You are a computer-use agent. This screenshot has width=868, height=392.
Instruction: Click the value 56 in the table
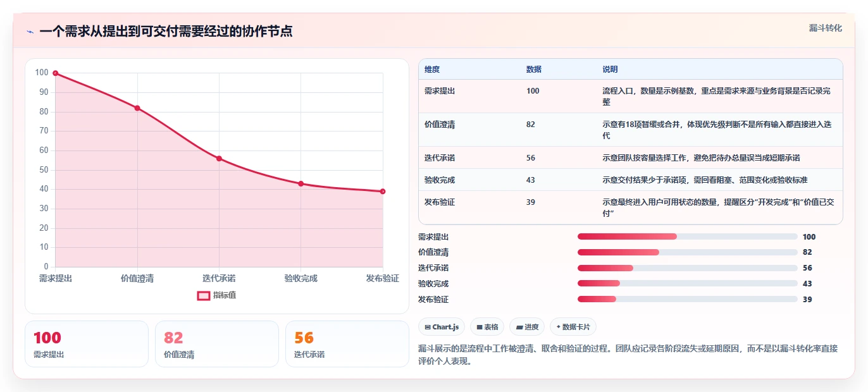(531, 158)
